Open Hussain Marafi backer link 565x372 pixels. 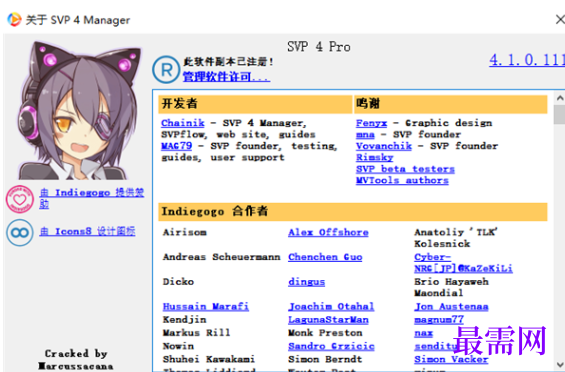point(206,307)
